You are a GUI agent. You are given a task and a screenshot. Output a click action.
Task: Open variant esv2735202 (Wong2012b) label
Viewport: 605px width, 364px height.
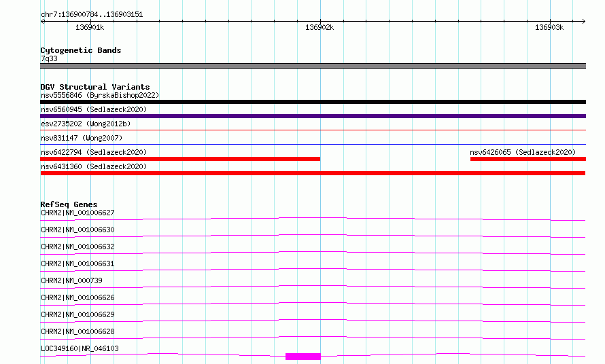point(86,124)
